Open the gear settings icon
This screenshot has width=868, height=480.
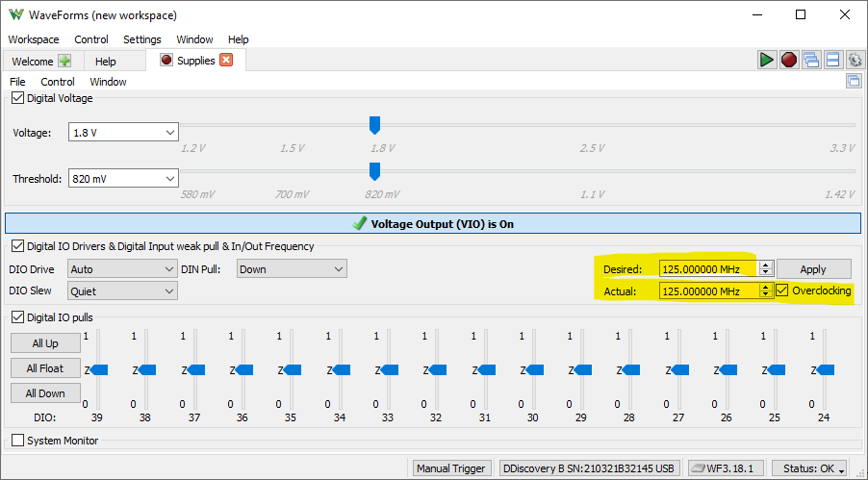point(855,60)
